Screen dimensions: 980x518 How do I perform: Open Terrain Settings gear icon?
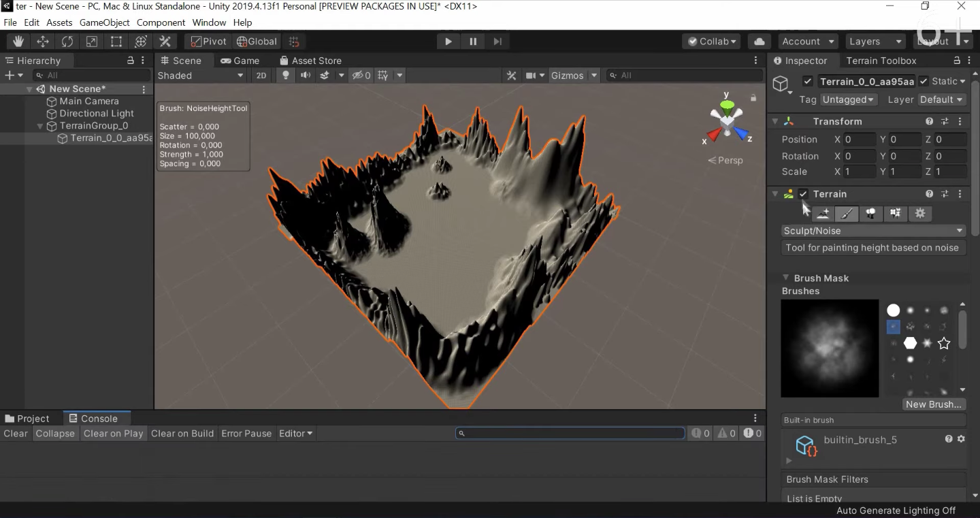pos(920,214)
